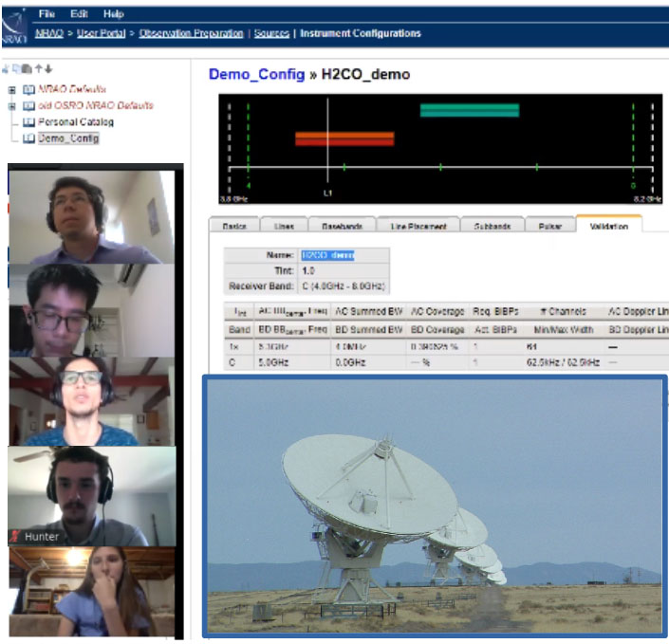669x644 pixels.
Task: Expand the old OSRO NRAO Defaults node
Action: coord(12,106)
